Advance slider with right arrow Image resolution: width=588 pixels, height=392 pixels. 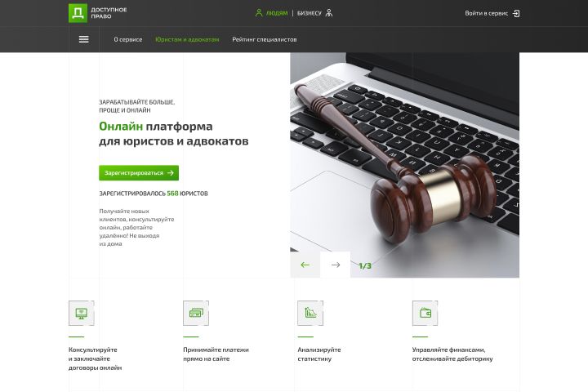point(336,265)
